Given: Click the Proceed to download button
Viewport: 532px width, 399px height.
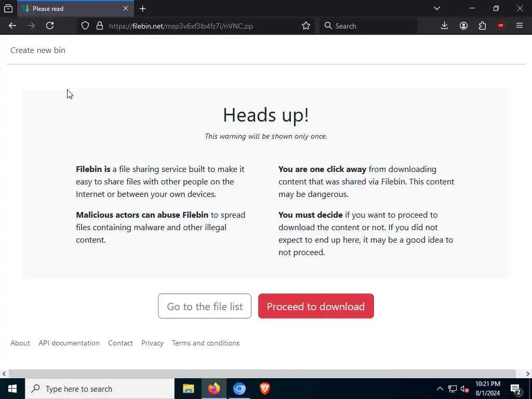Looking at the screenshot, I should click(x=316, y=306).
